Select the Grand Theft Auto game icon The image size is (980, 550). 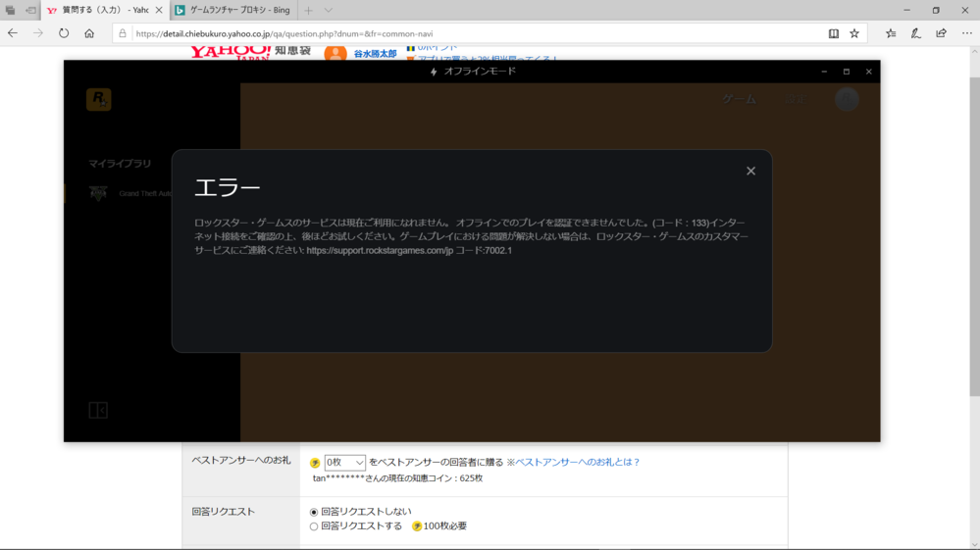pos(98,193)
